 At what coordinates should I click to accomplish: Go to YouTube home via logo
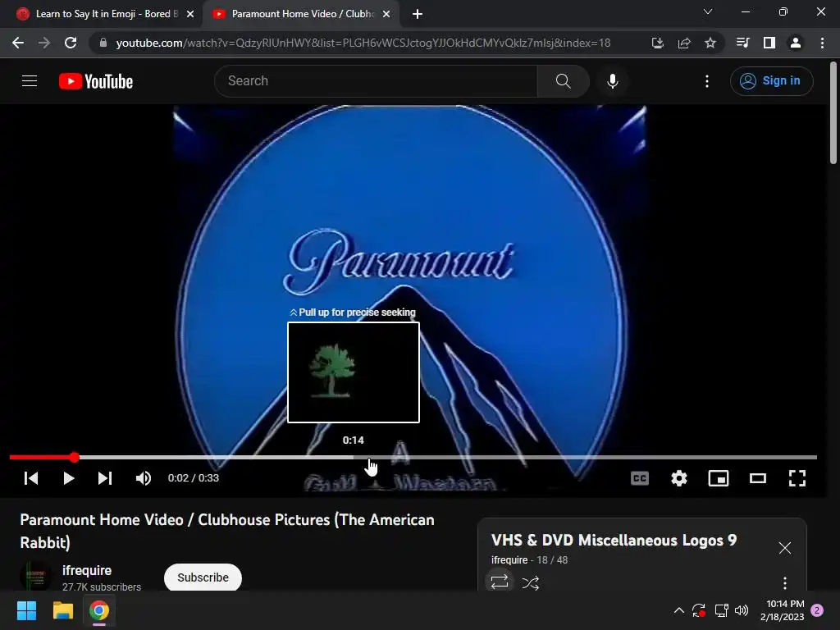tap(96, 81)
